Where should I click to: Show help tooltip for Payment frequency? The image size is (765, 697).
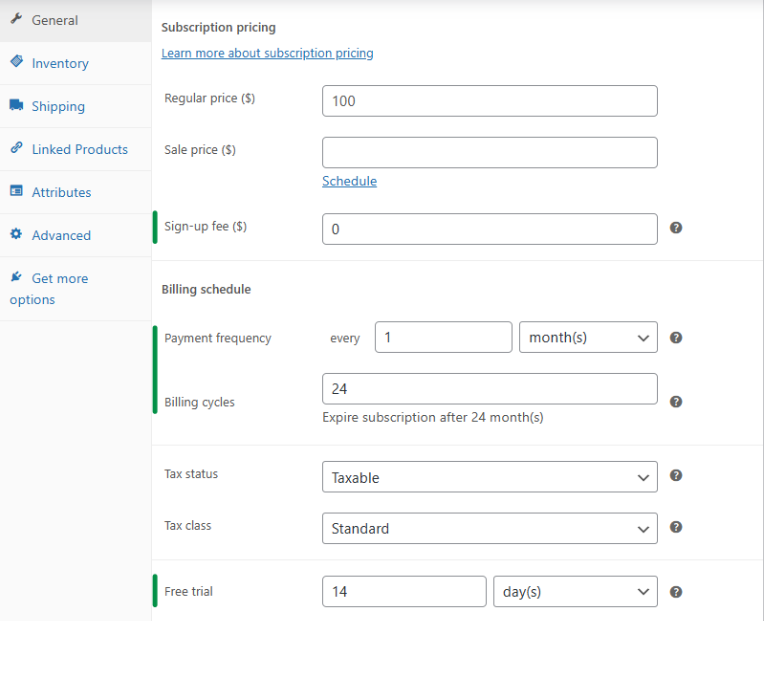point(676,338)
